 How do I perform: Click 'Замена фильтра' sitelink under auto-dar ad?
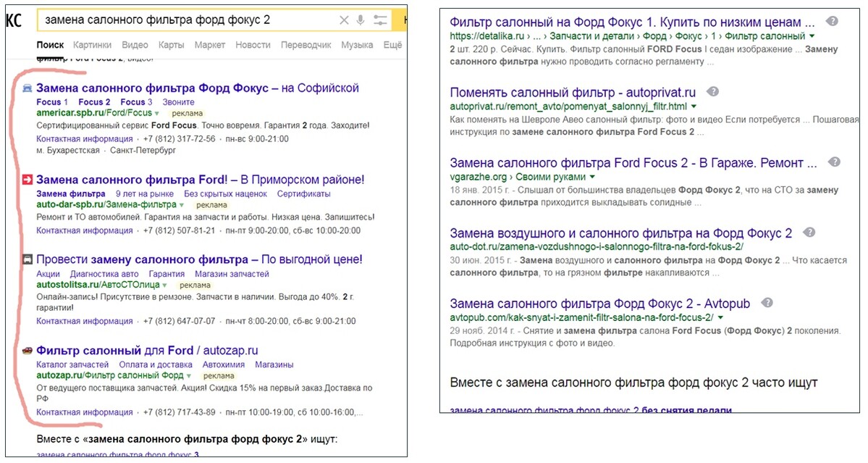(71, 194)
